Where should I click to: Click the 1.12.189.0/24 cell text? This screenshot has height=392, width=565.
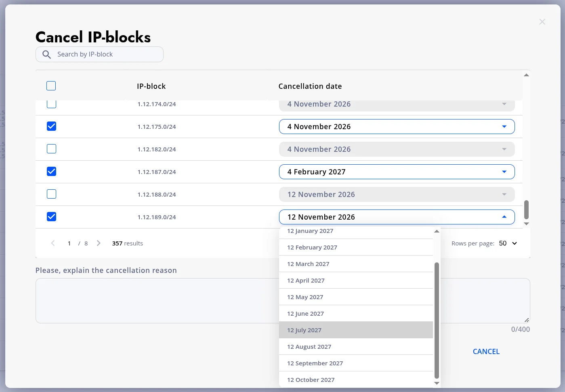(x=157, y=217)
